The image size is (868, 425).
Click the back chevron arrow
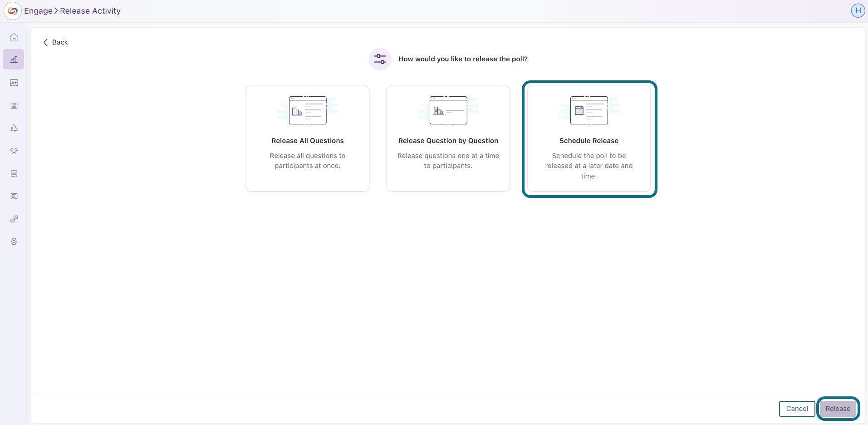(45, 42)
